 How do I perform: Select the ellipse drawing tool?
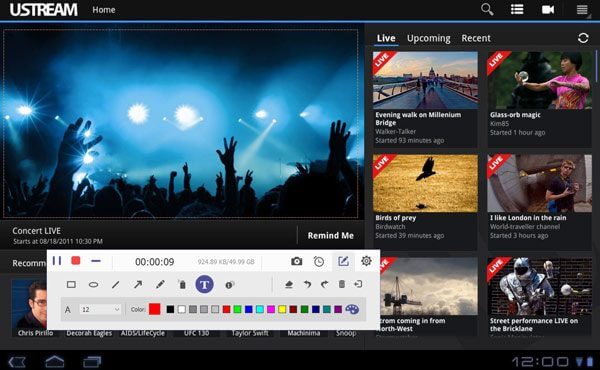coord(93,285)
